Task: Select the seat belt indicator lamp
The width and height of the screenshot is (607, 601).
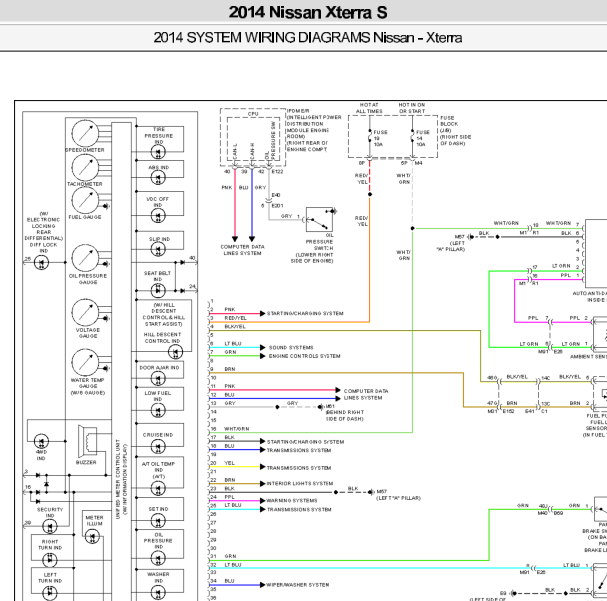Action: click(158, 290)
